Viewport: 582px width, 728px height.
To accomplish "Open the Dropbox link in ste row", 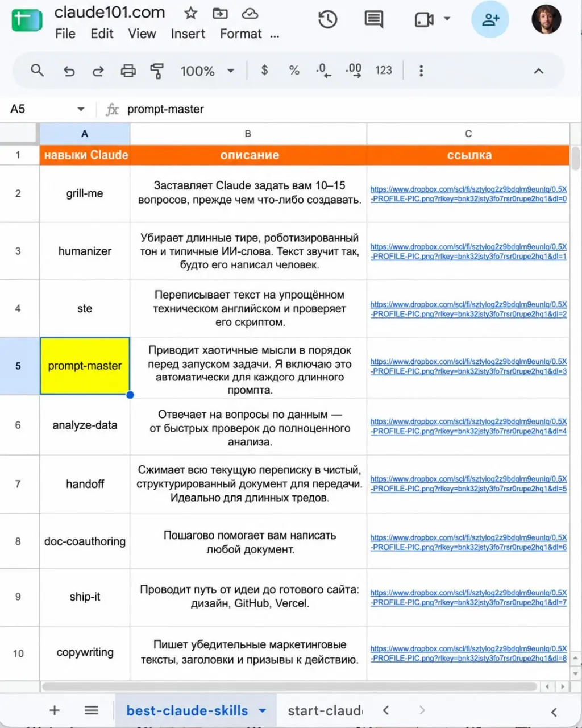I will [x=468, y=309].
